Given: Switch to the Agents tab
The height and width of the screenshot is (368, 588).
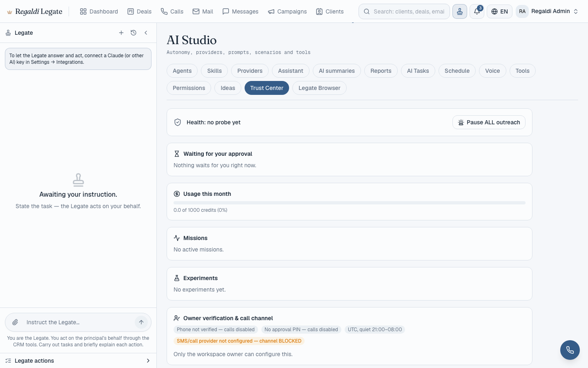Looking at the screenshot, I should tap(182, 71).
